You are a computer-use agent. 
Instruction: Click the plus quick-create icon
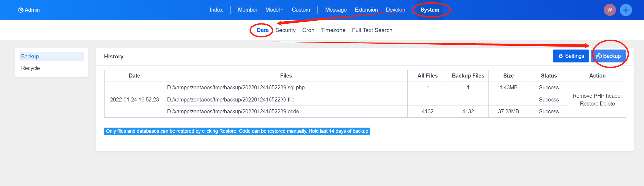[x=626, y=10]
